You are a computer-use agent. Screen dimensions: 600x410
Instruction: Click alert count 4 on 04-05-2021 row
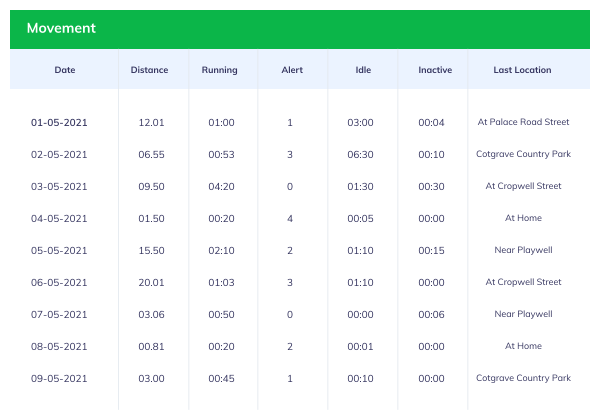290,219
